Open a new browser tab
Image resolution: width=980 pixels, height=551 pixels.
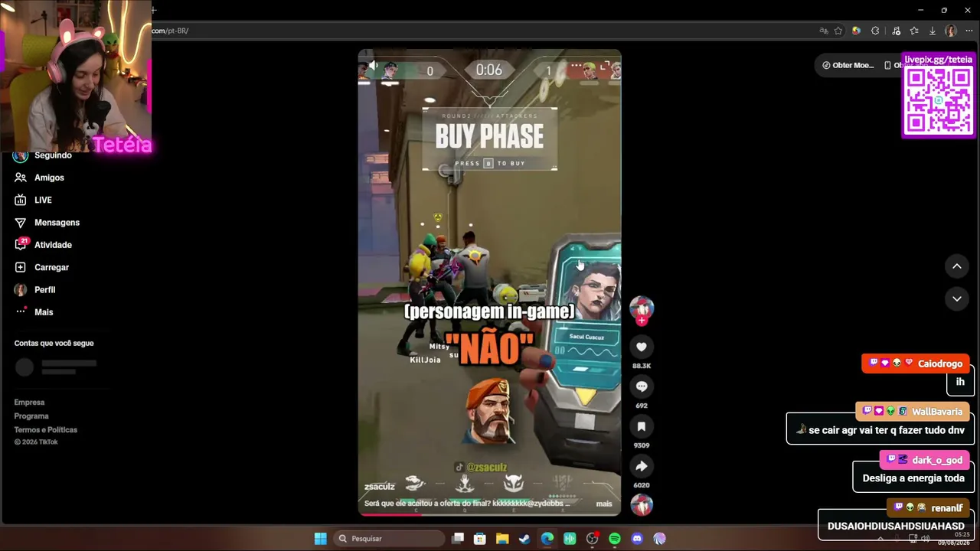coord(154,10)
